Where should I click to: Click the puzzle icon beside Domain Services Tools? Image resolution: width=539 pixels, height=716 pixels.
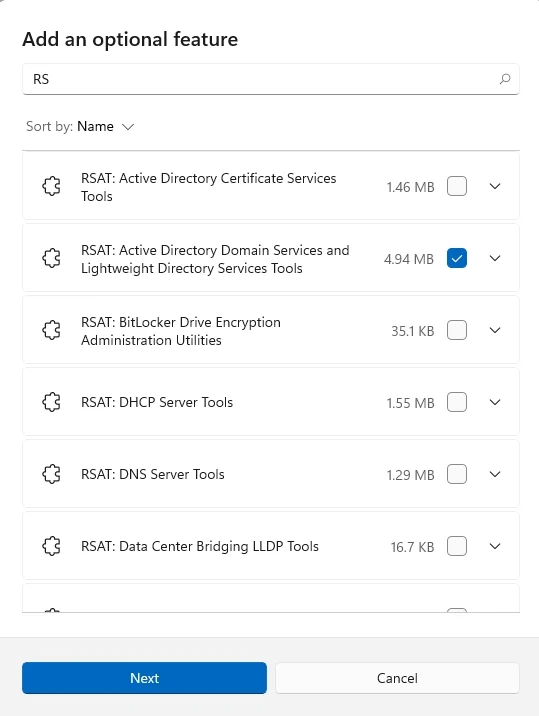[51, 258]
